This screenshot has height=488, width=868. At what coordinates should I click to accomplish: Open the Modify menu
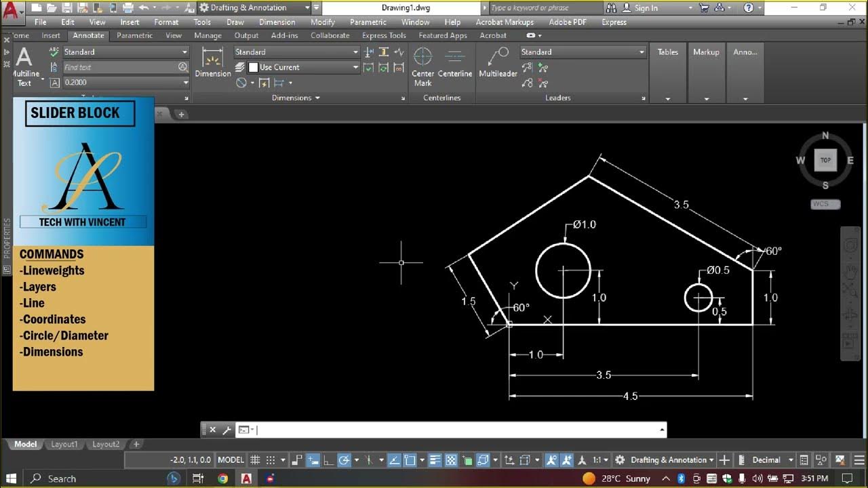[x=323, y=22]
